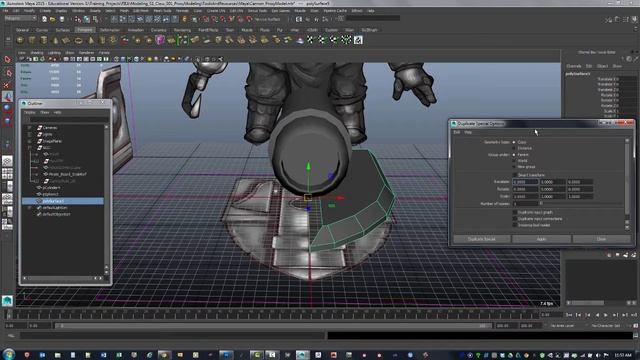640x360 pixels.
Task: Activate the Move tool in toolbox
Action: [x=7, y=96]
